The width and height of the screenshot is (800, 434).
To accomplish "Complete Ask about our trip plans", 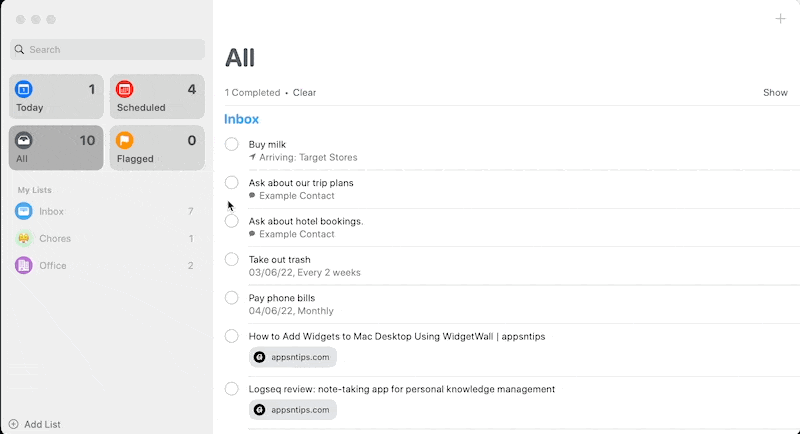I will pos(232,183).
